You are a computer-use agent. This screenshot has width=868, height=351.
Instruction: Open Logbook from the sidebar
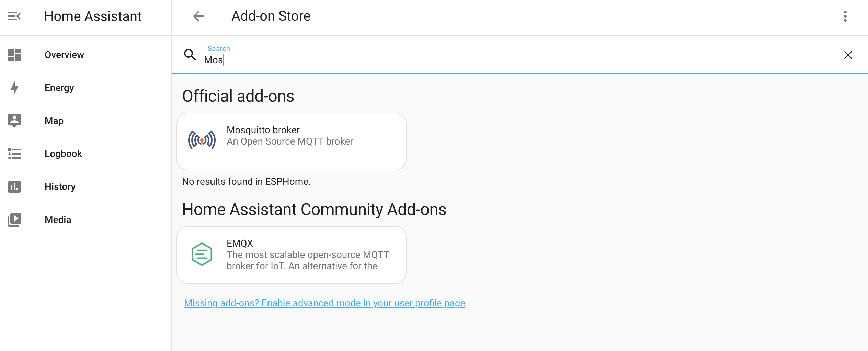click(63, 154)
